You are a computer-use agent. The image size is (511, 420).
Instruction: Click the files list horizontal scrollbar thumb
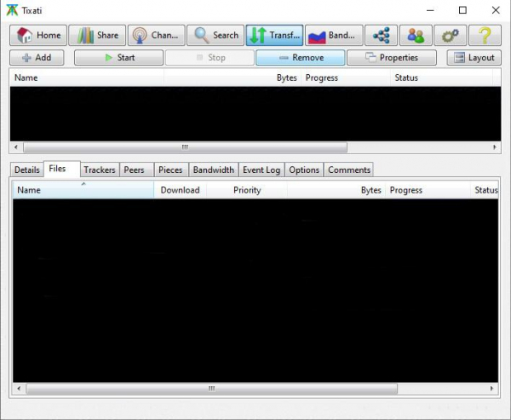pos(212,388)
